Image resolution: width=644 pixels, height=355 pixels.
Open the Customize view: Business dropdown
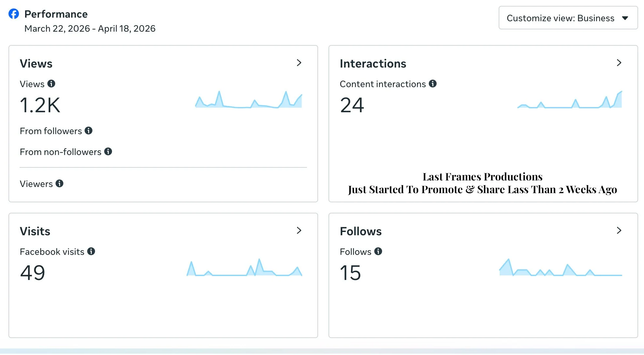pos(568,18)
